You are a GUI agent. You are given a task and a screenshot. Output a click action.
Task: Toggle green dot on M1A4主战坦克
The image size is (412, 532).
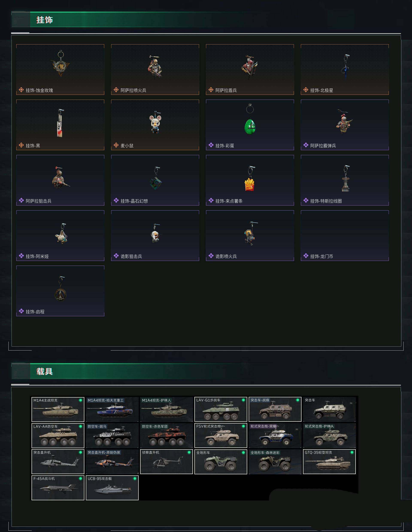click(80, 400)
